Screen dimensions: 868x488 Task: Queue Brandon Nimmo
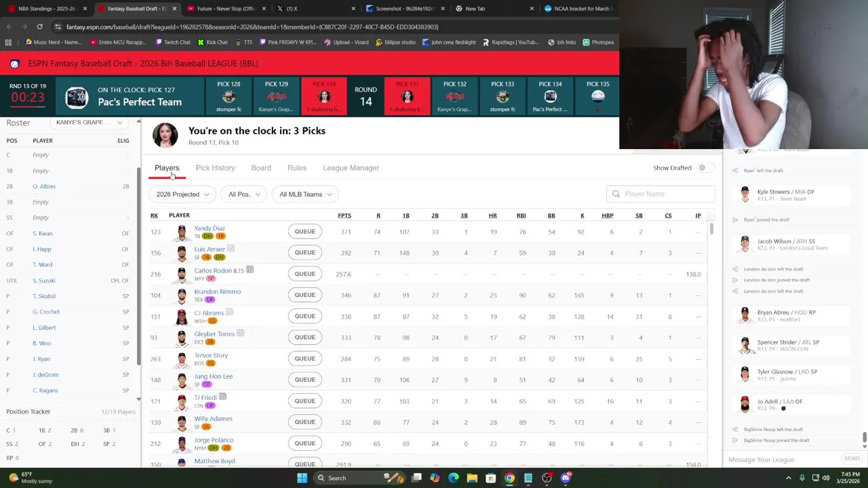pyautogui.click(x=304, y=295)
